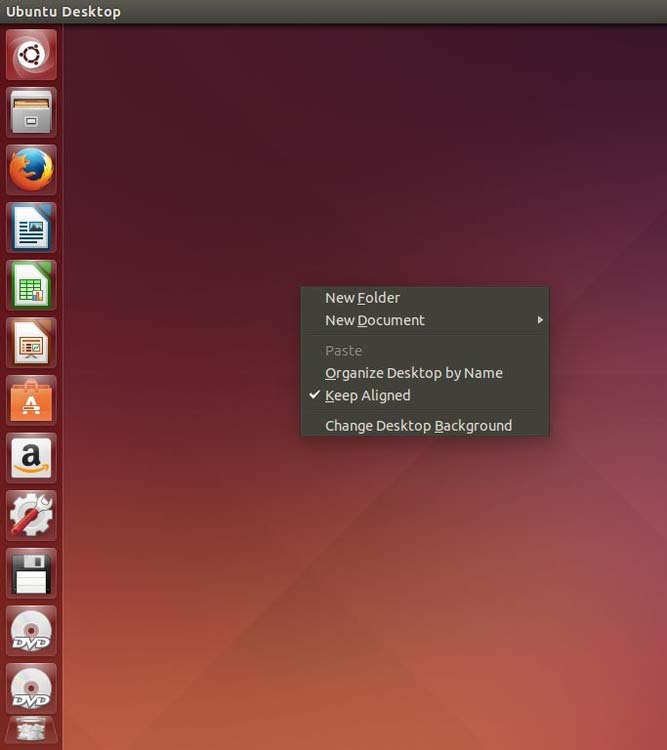Image resolution: width=667 pixels, height=750 pixels.
Task: Launch Ubuntu Software Center
Action: [31, 400]
